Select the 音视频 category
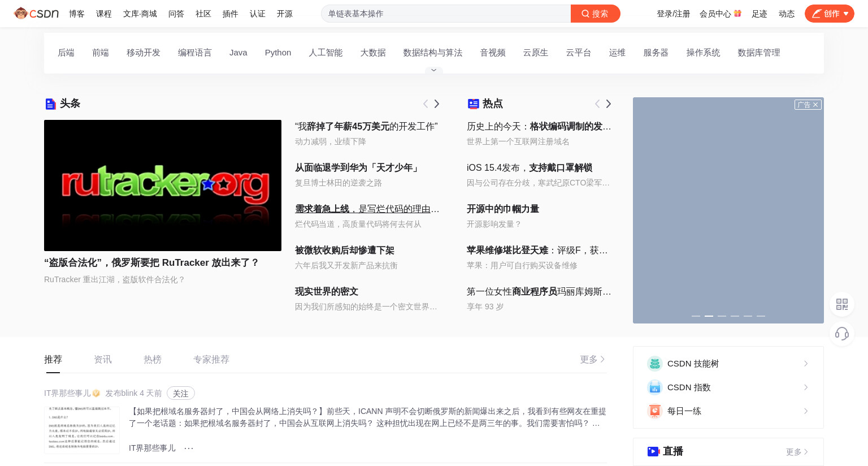The height and width of the screenshot is (466, 868). [493, 53]
